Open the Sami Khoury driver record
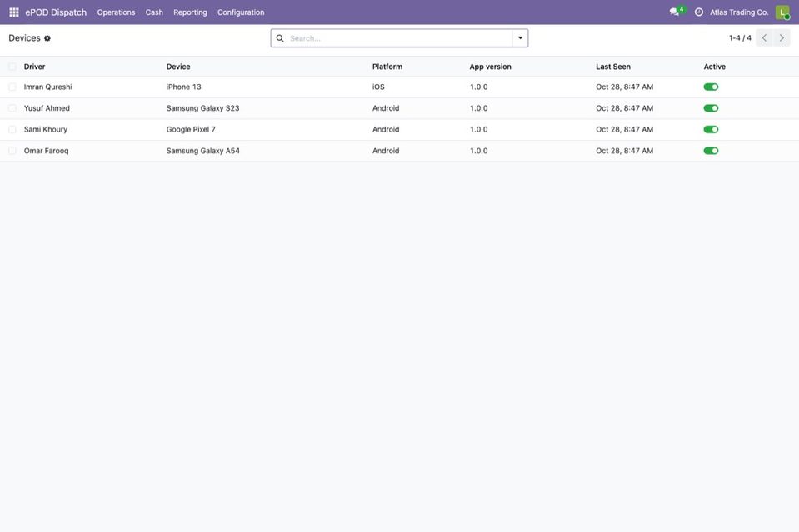799x532 pixels. pyautogui.click(x=46, y=130)
